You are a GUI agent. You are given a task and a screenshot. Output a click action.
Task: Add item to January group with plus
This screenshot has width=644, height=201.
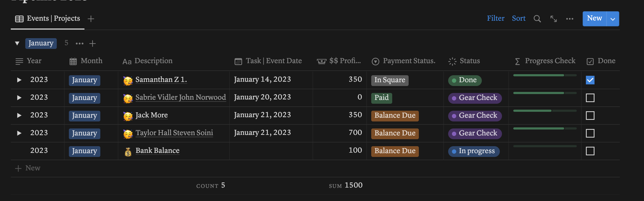(x=93, y=44)
